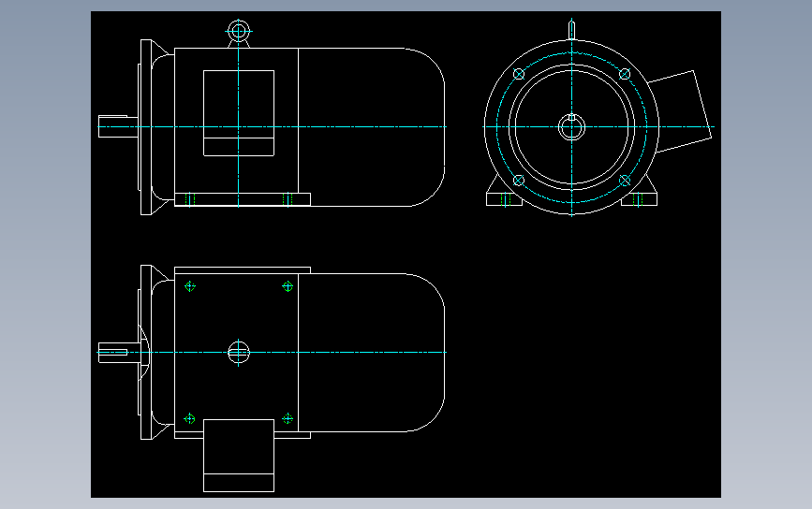812x509 pixels.
Task: Select the protruding terminal box in the bottom view
Action: pyautogui.click(x=239, y=456)
